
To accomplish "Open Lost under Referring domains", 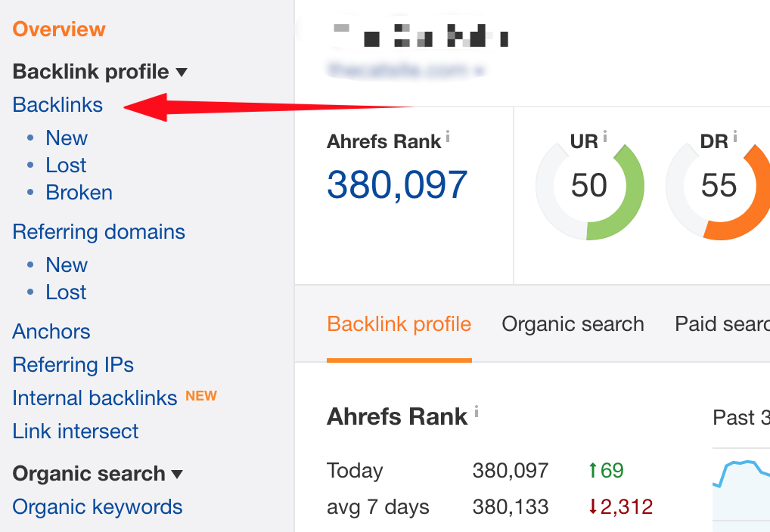I will tap(66, 292).
